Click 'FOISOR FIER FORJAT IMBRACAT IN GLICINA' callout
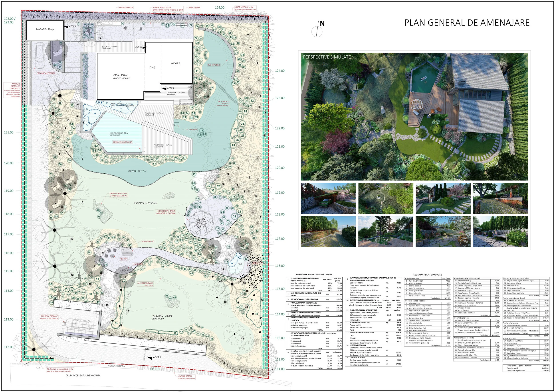555x392 pixels. pos(165,212)
